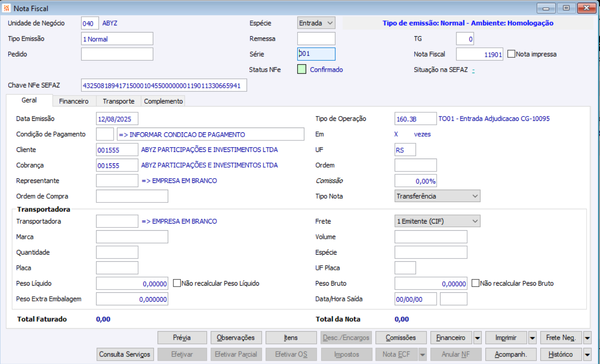Screen dimensions: 600x364
Task: Click the Remessa input field
Action: [x=316, y=39]
